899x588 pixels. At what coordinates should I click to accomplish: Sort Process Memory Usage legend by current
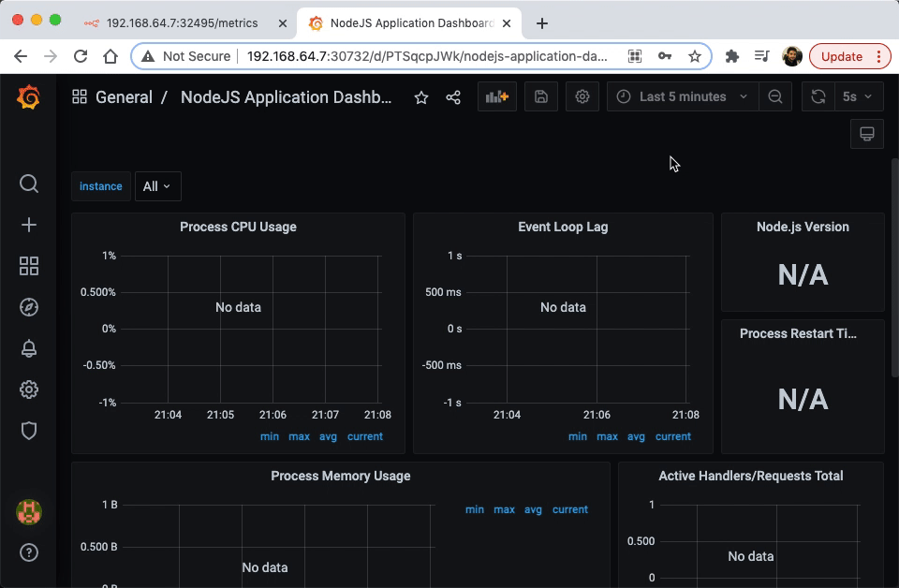click(570, 509)
